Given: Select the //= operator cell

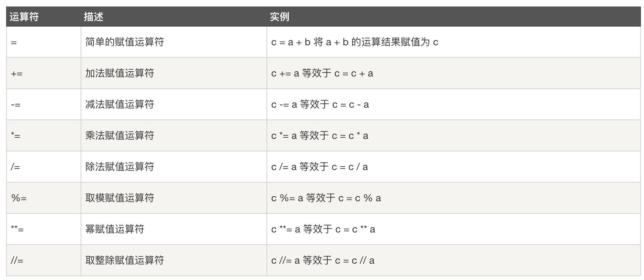Looking at the screenshot, I should pos(17,261).
